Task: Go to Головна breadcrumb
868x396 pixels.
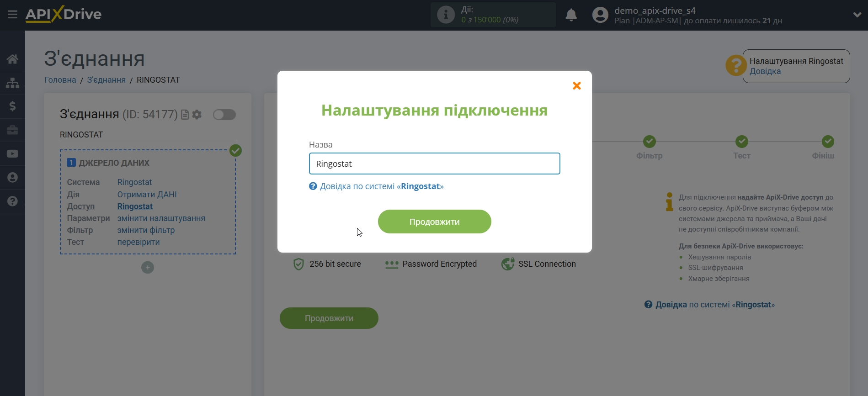Action: [x=60, y=80]
